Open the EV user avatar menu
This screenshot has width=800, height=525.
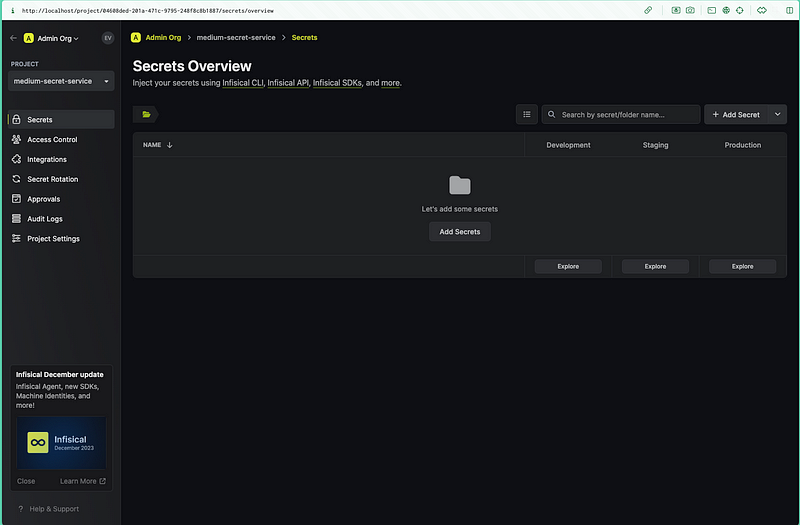(x=108, y=38)
